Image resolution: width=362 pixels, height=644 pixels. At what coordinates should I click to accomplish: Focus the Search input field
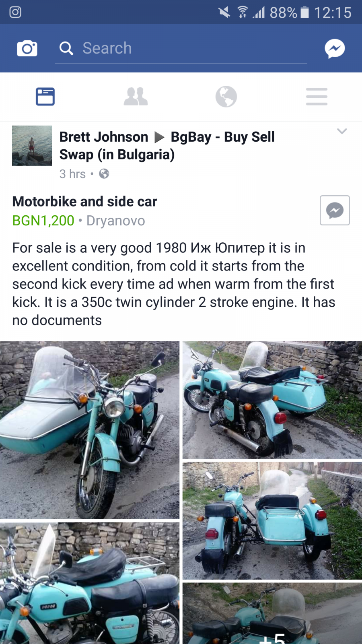coord(181,48)
